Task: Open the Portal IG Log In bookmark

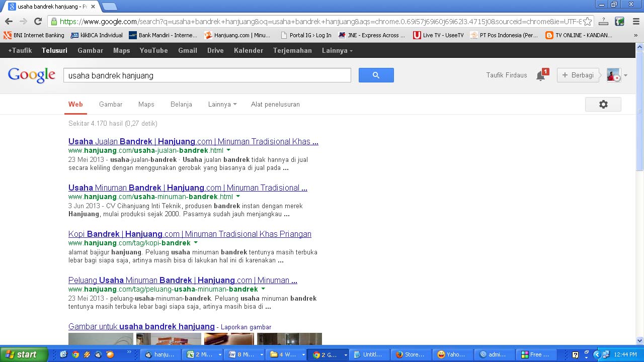Action: tap(306, 35)
